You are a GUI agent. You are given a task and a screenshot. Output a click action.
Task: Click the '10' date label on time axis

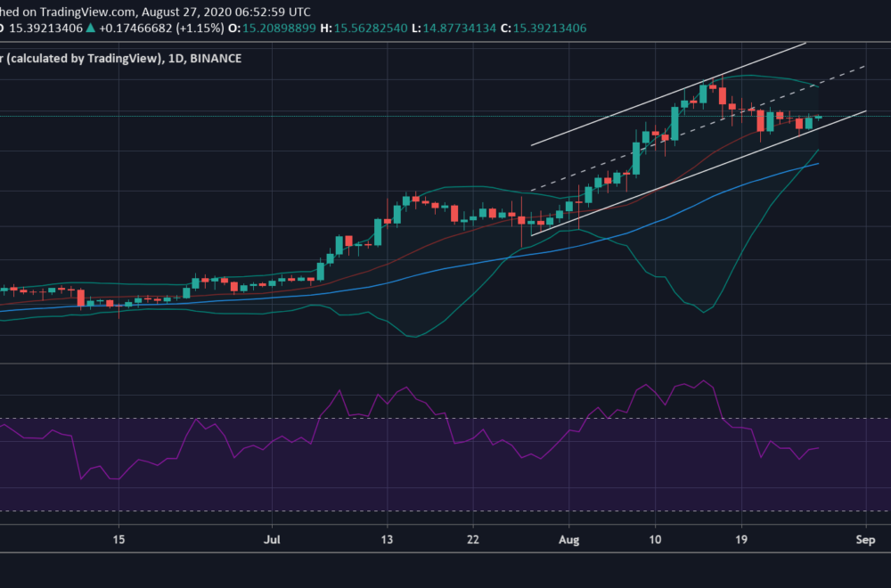tap(655, 539)
